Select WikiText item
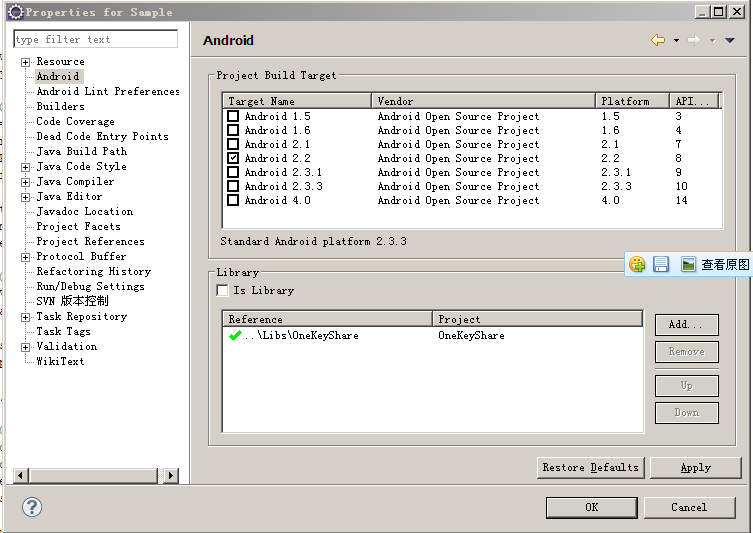 pyautogui.click(x=61, y=361)
